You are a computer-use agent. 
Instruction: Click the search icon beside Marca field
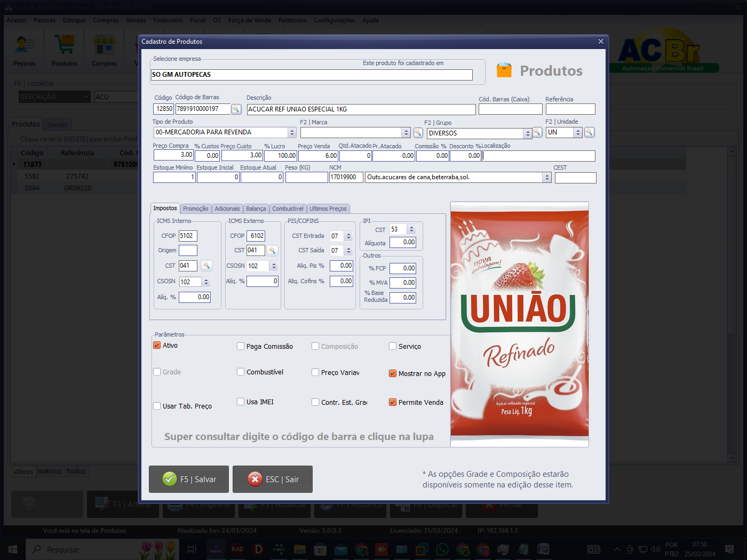[418, 133]
